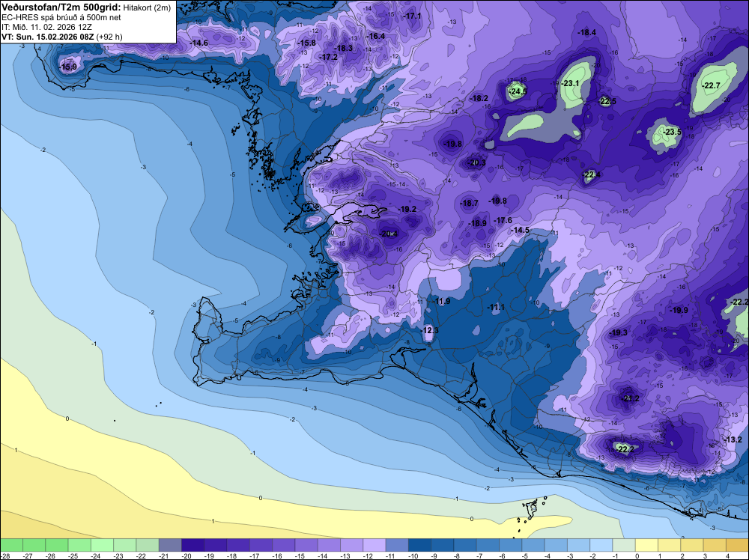Click the legend swatch above the -15 label
Screen dimensions: 749x560
click(x=306, y=545)
